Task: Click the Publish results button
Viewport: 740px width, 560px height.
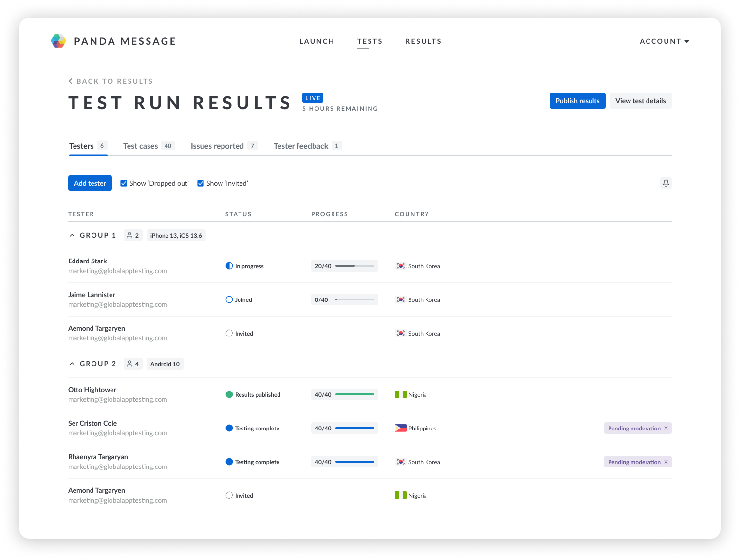Action: 577,101
